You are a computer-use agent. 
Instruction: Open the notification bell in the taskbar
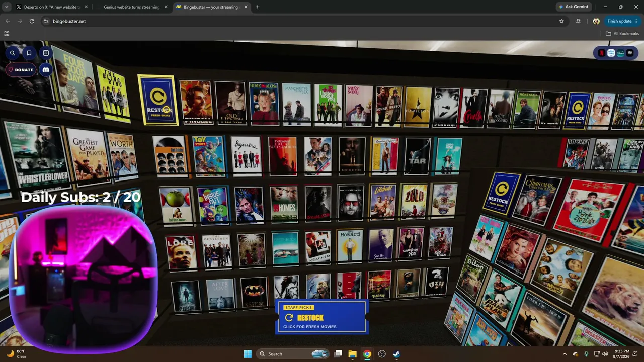pos(636,354)
